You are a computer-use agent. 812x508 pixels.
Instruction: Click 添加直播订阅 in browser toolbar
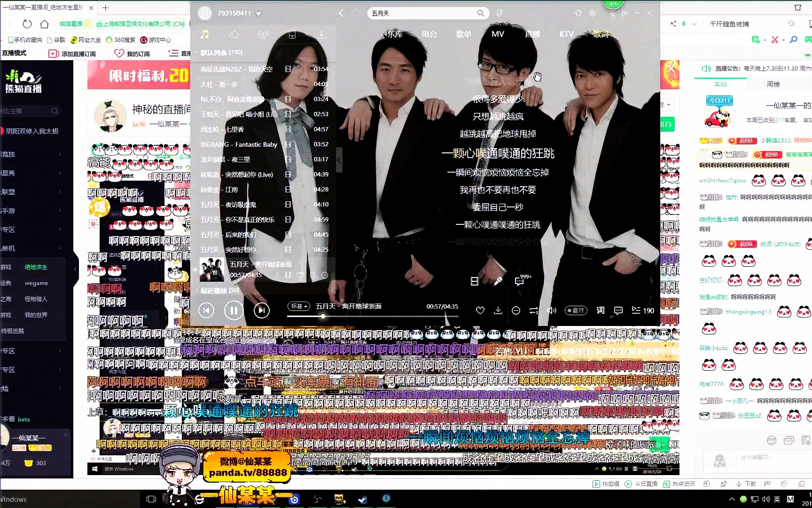point(72,54)
